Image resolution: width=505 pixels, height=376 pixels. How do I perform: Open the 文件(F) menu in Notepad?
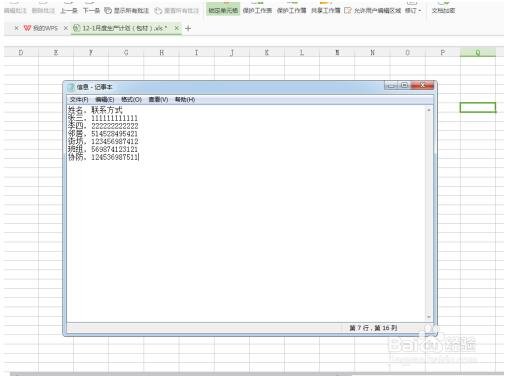coord(79,99)
